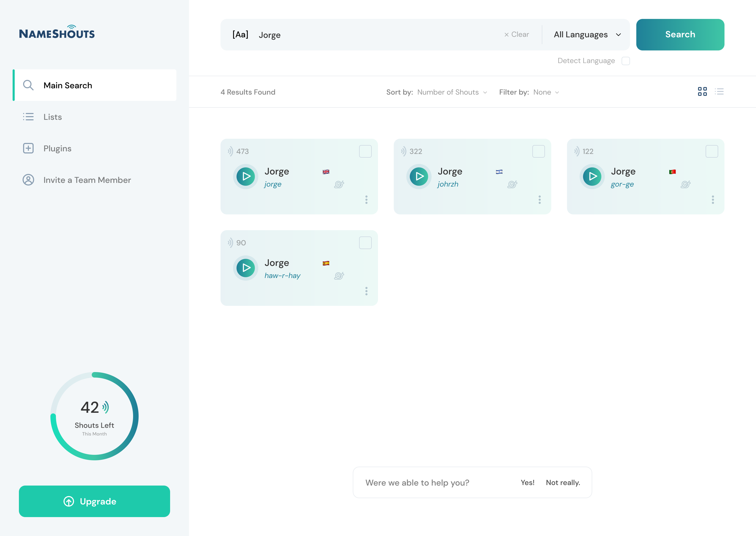Click the phonetic text haw-r-hay
The width and height of the screenshot is (756, 536).
pos(282,275)
